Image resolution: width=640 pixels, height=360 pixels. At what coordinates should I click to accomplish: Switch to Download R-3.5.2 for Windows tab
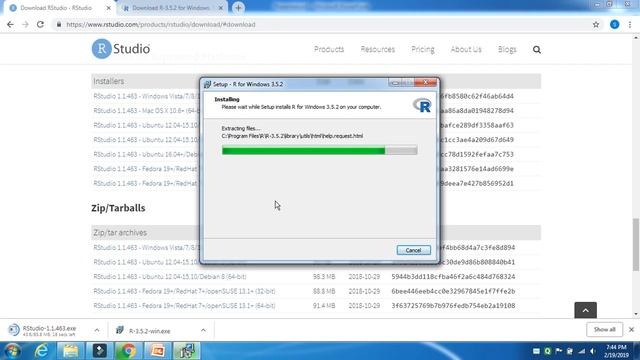(x=171, y=8)
